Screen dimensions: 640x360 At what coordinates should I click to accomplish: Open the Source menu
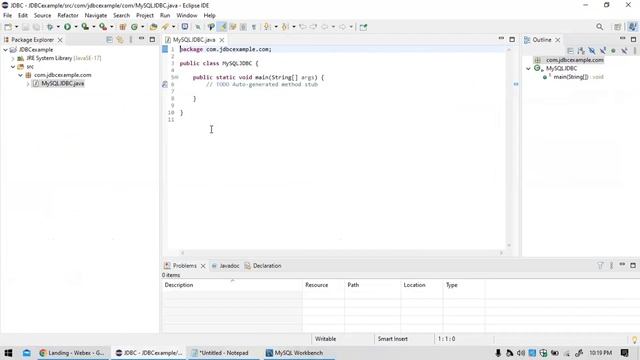tap(42, 16)
